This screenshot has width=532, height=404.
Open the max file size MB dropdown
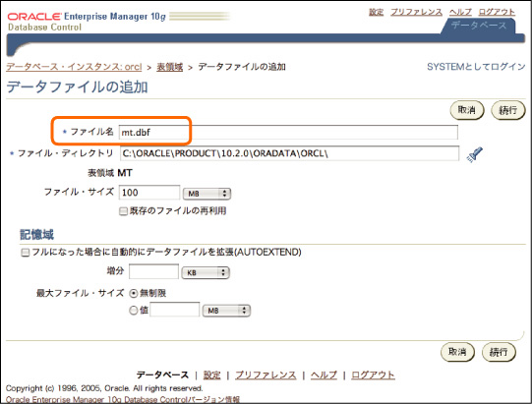pyautogui.click(x=226, y=311)
